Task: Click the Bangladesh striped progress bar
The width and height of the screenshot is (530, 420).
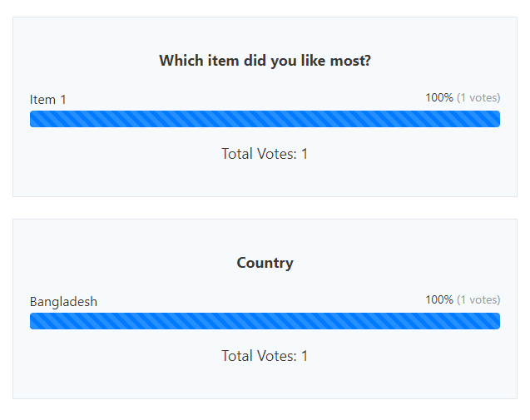Action: pyautogui.click(x=265, y=321)
